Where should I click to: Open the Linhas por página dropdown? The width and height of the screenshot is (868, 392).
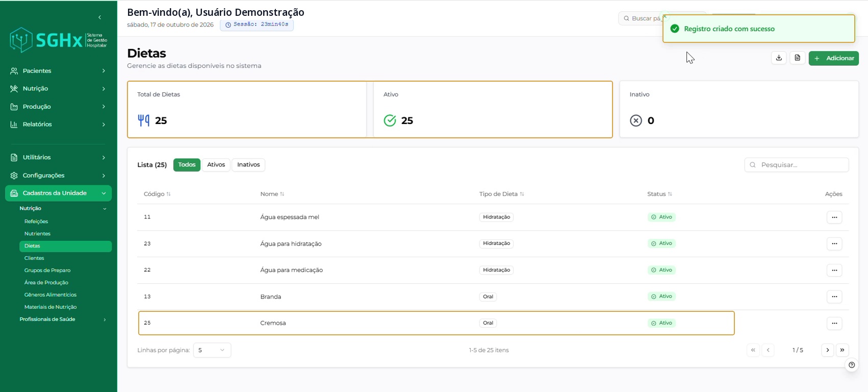pos(212,350)
